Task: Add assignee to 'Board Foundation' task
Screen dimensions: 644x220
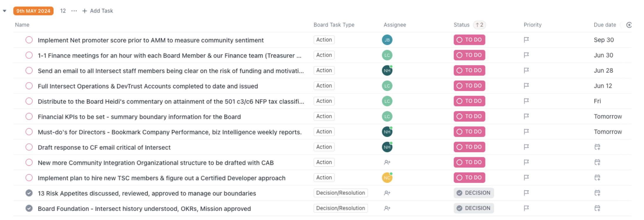Action: coord(387,208)
